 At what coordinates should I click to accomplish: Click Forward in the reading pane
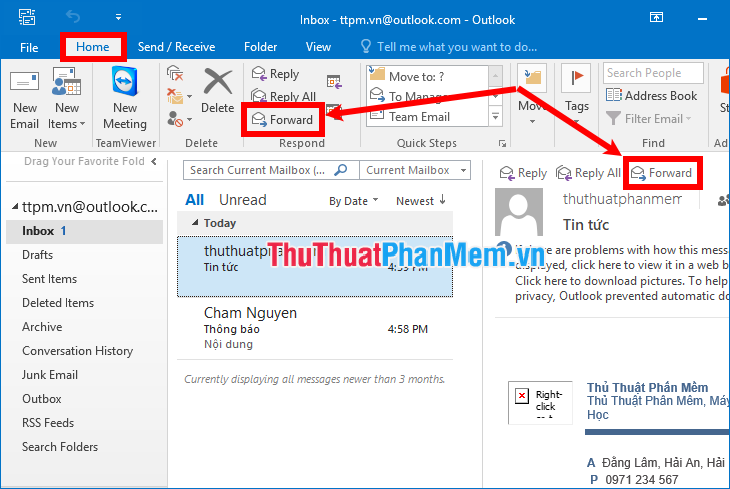[x=661, y=173]
